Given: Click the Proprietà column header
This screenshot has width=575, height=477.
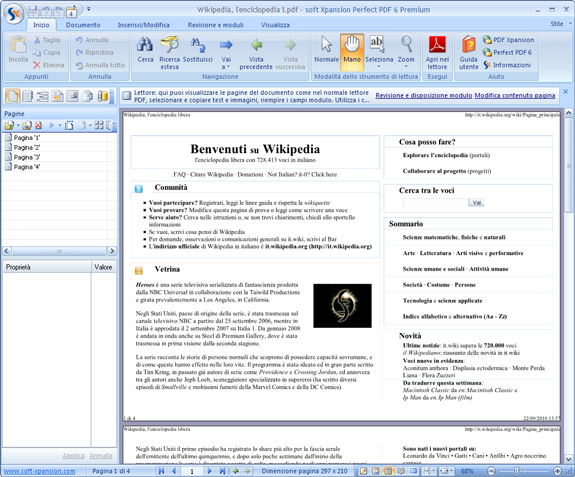Looking at the screenshot, I should pyautogui.click(x=47, y=267).
